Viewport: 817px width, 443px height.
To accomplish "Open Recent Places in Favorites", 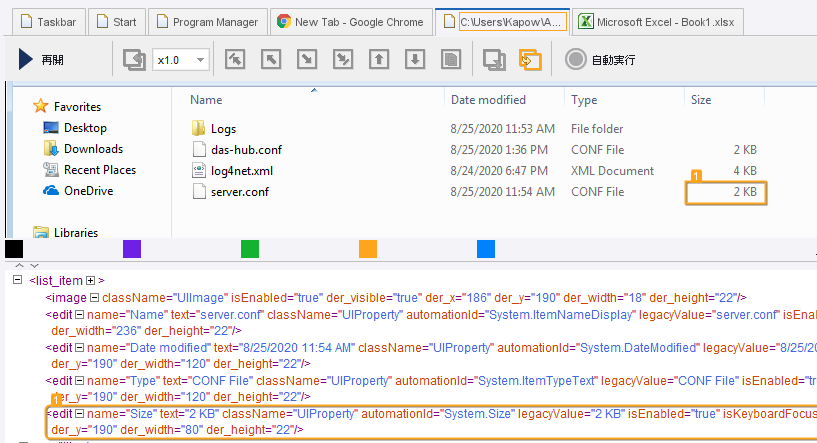I will click(99, 170).
